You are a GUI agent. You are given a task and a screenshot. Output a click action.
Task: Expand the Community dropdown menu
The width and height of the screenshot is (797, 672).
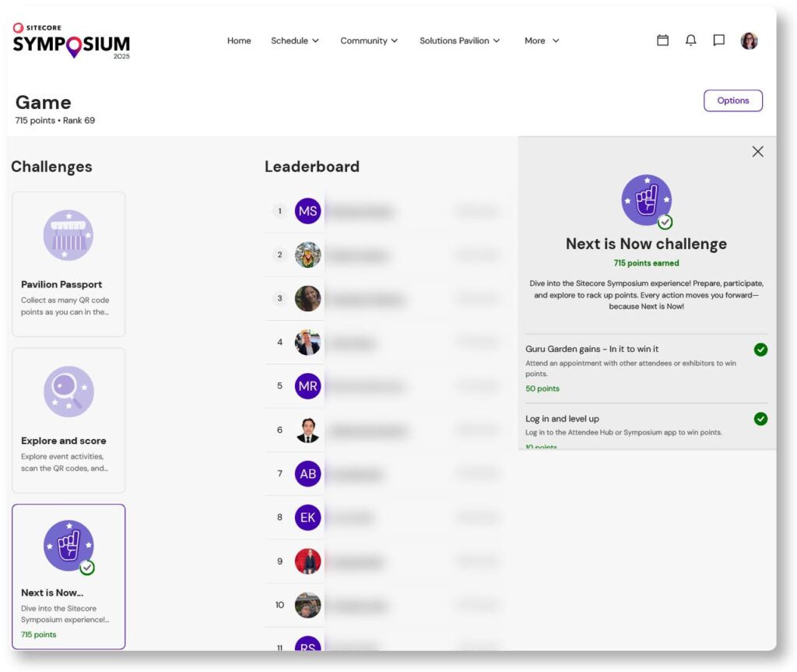[x=369, y=40]
